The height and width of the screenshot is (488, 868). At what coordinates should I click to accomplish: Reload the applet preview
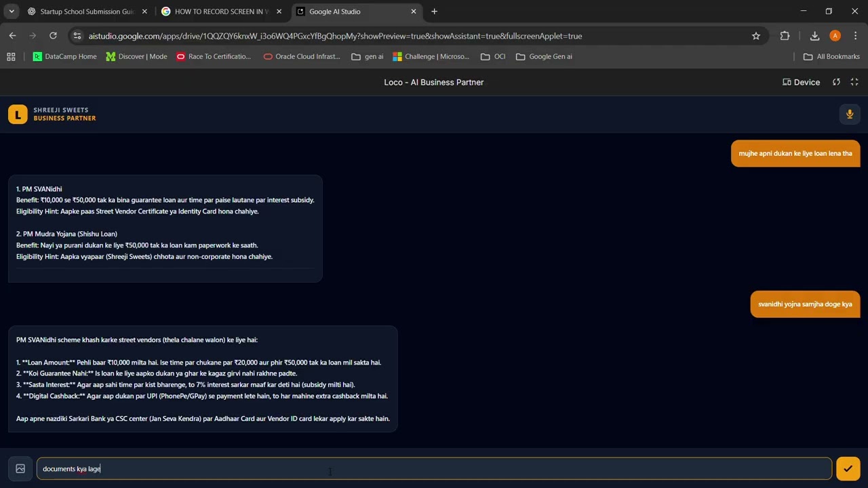pos(836,82)
